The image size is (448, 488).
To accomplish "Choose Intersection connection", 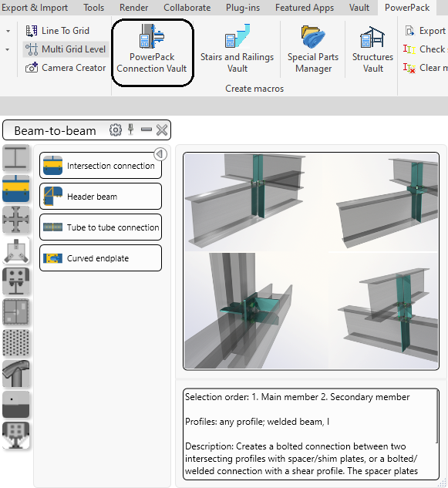I will [x=100, y=166].
